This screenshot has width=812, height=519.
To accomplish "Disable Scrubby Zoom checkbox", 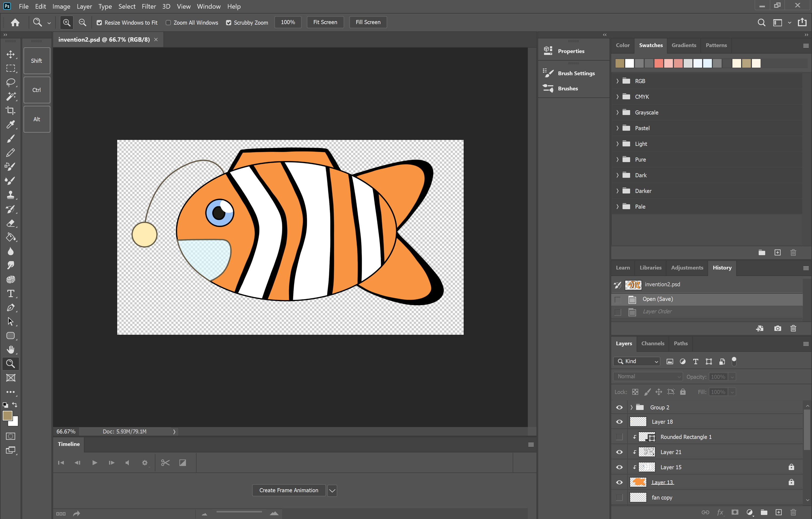I will coord(229,22).
